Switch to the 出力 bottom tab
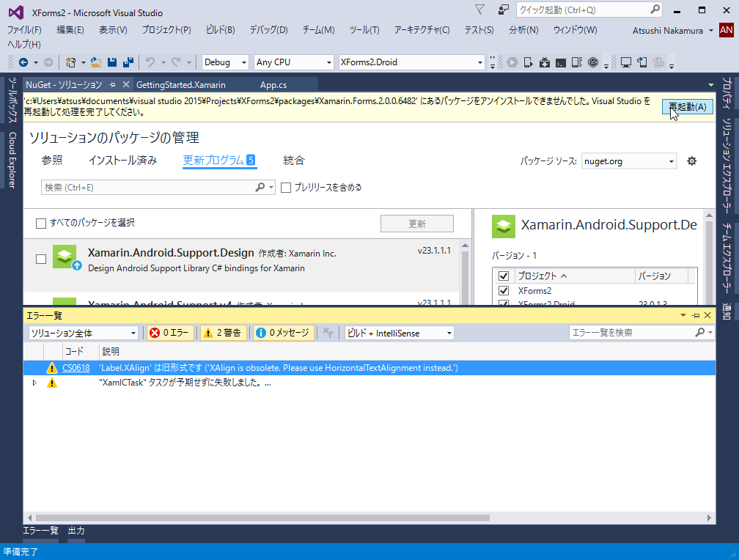 tap(76, 531)
